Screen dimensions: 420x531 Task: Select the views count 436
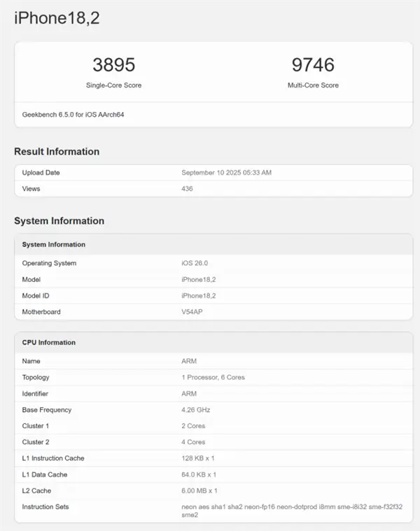187,189
